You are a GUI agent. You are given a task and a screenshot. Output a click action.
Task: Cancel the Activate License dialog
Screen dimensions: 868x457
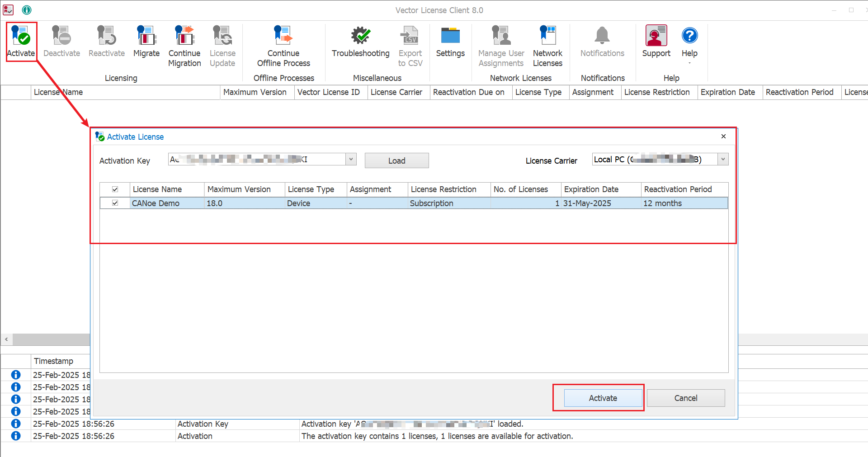point(686,398)
